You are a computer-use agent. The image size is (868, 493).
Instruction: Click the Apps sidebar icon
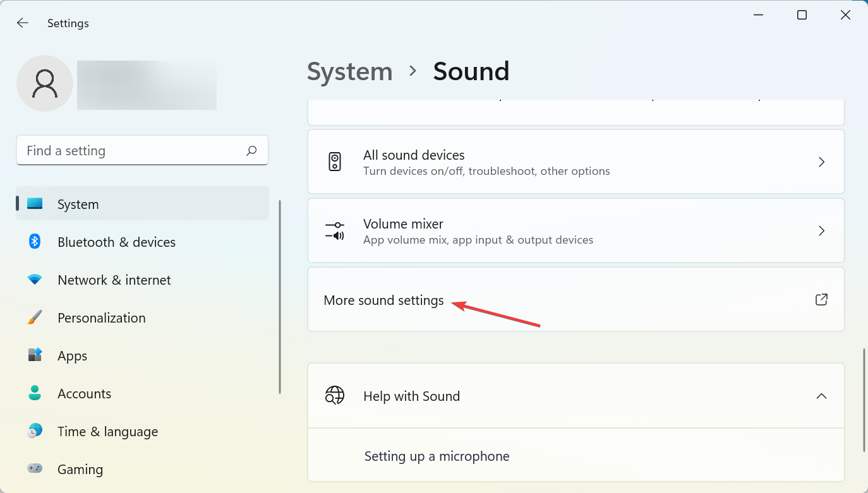click(35, 355)
